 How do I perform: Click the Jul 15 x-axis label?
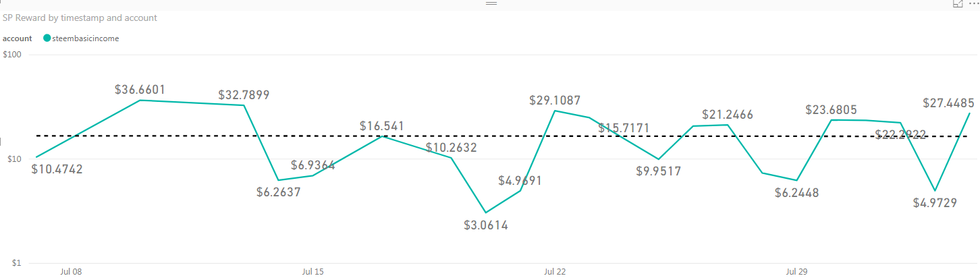click(312, 271)
